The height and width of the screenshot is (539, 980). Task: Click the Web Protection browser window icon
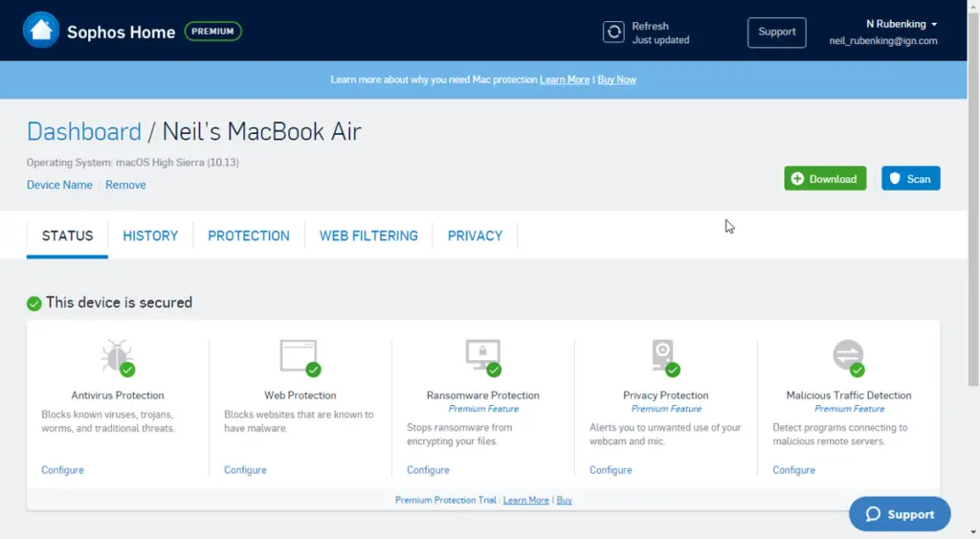coord(300,358)
